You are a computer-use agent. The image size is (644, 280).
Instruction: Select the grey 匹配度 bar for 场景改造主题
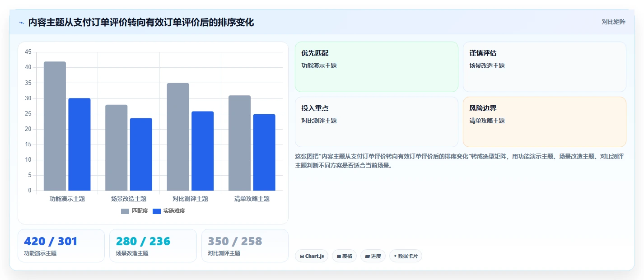[117, 148]
